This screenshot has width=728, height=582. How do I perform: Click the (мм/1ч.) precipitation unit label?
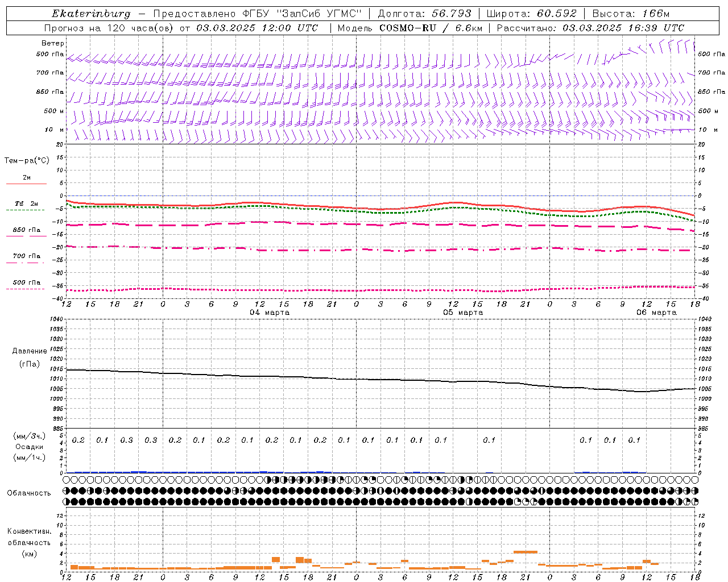point(30,457)
